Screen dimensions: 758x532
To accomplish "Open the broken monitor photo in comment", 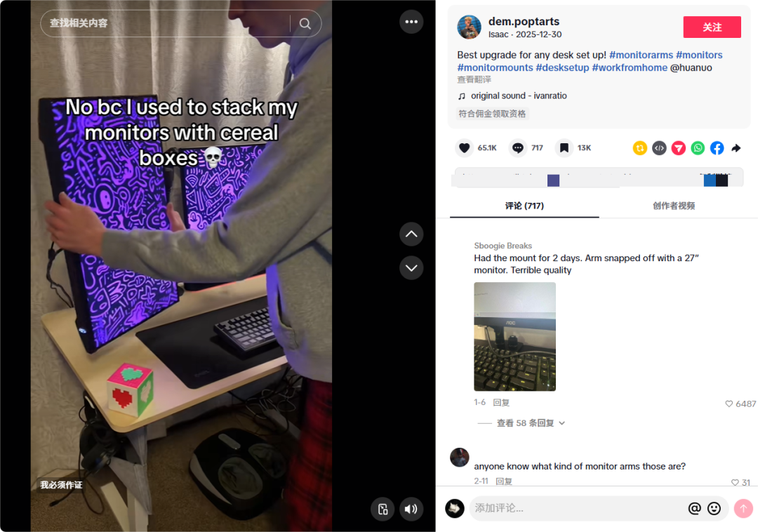I will [x=514, y=337].
